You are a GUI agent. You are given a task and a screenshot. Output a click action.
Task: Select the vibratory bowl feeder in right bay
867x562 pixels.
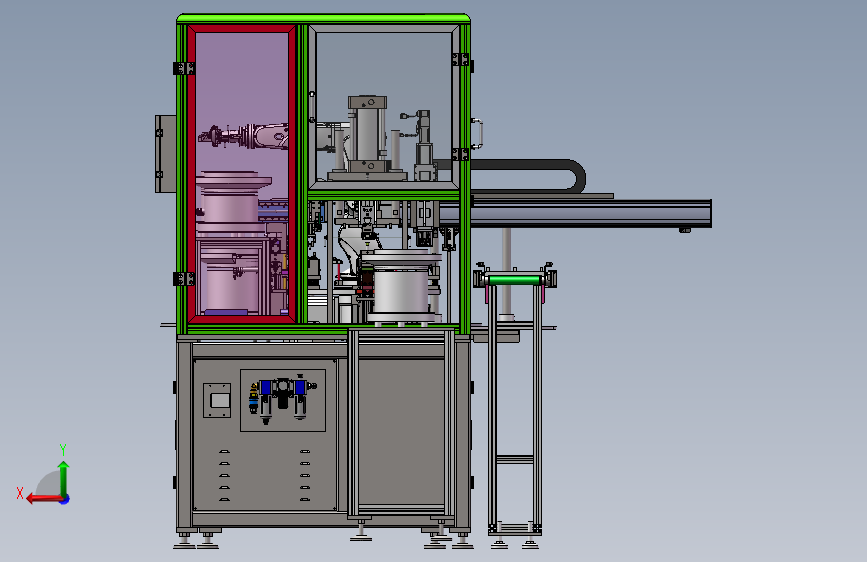(x=401, y=287)
